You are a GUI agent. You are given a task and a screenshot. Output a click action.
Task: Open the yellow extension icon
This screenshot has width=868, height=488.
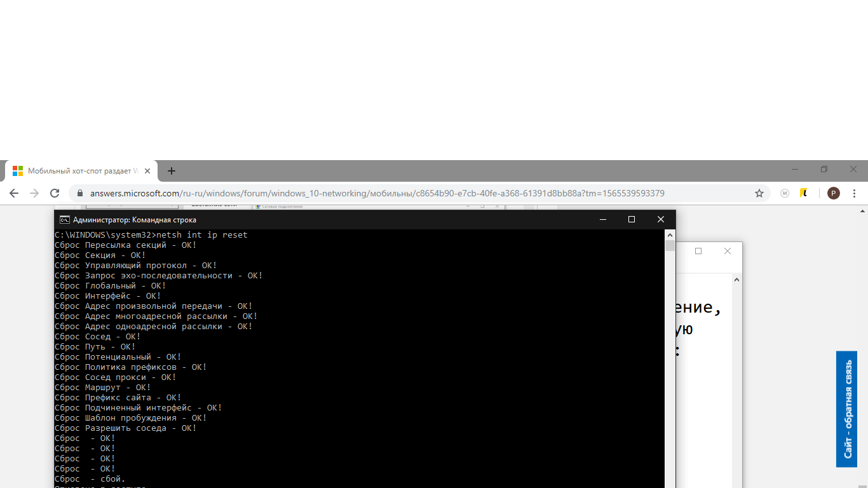[804, 193]
